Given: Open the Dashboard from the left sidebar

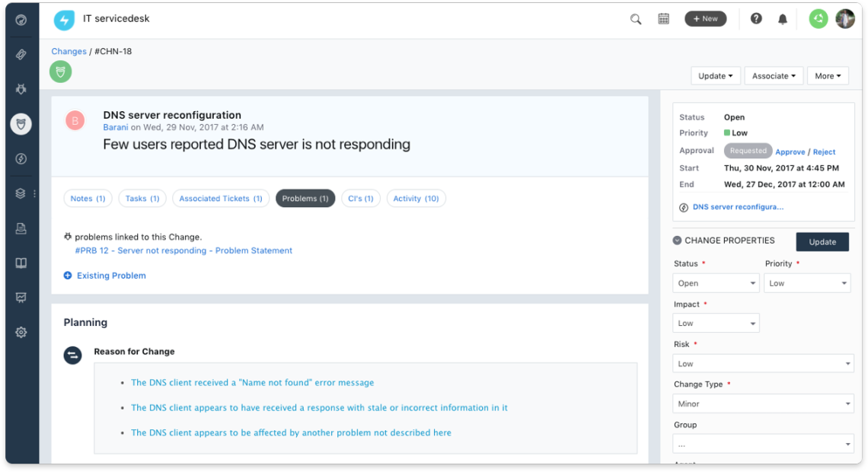Looking at the screenshot, I should [21, 20].
